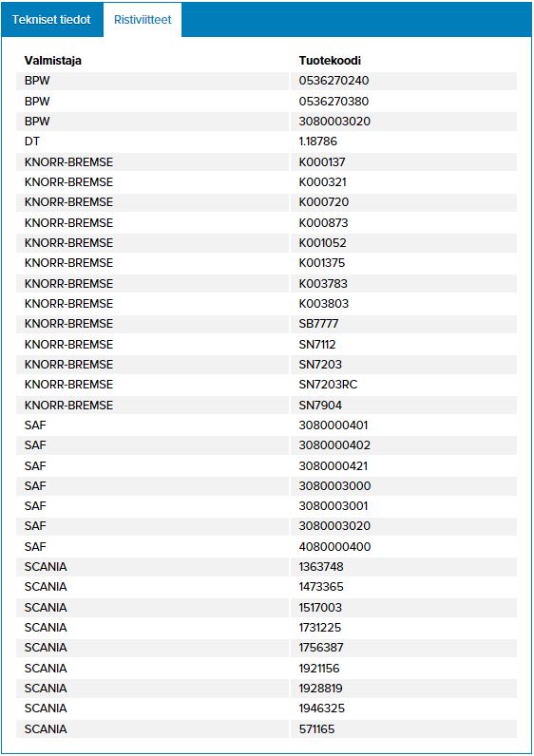This screenshot has width=534, height=756.
Task: Select Scania code 571165
Action: pyautogui.click(x=317, y=729)
